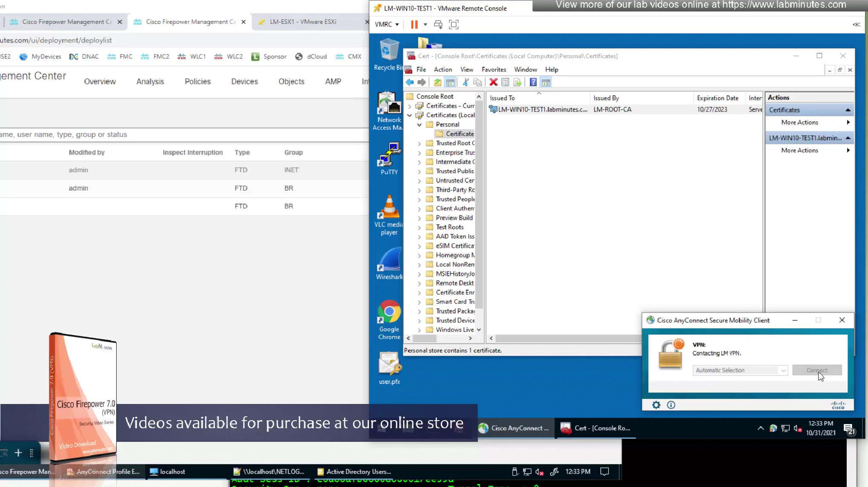Expand the Trusted Root certificates folder

[419, 143]
